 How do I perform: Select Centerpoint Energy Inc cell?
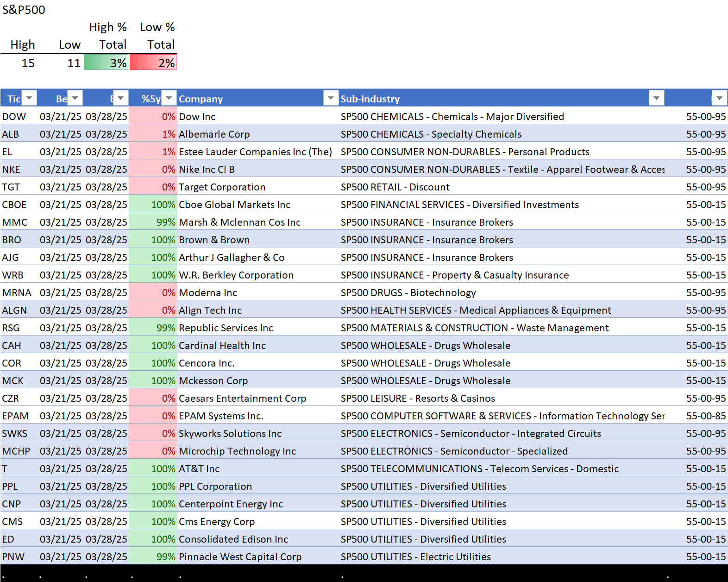[257, 504]
